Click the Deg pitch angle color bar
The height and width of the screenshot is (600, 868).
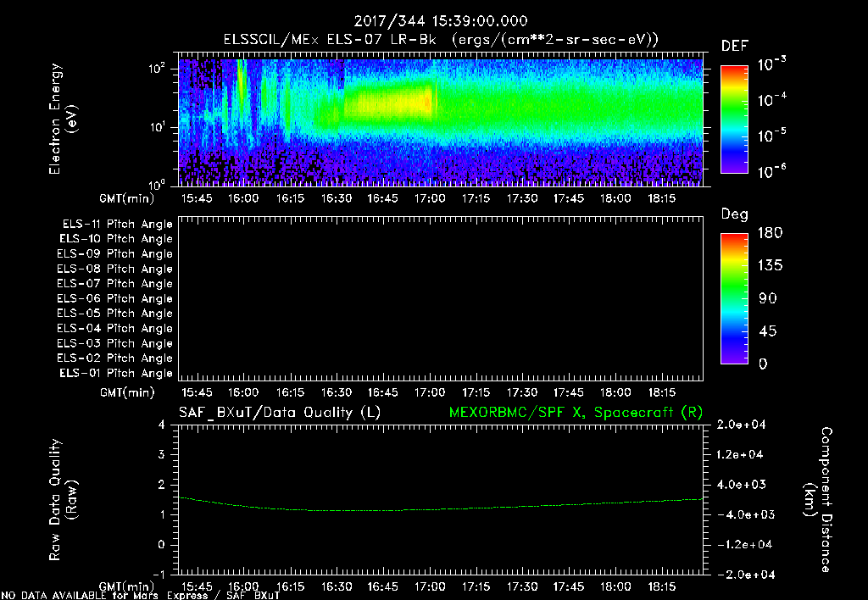tap(734, 299)
